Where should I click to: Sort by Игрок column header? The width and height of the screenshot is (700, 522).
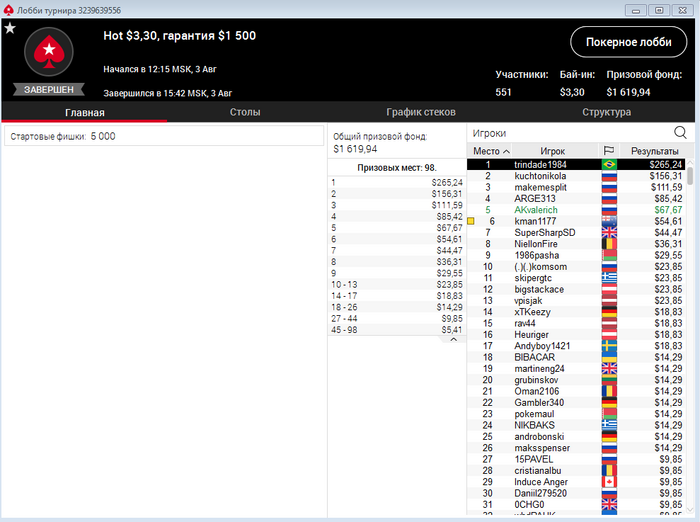(x=553, y=151)
